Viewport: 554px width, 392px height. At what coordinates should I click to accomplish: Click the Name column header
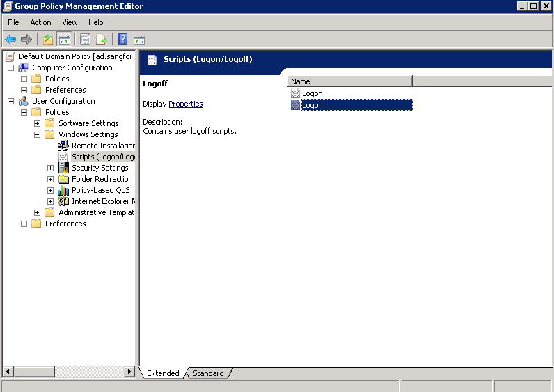coord(350,81)
